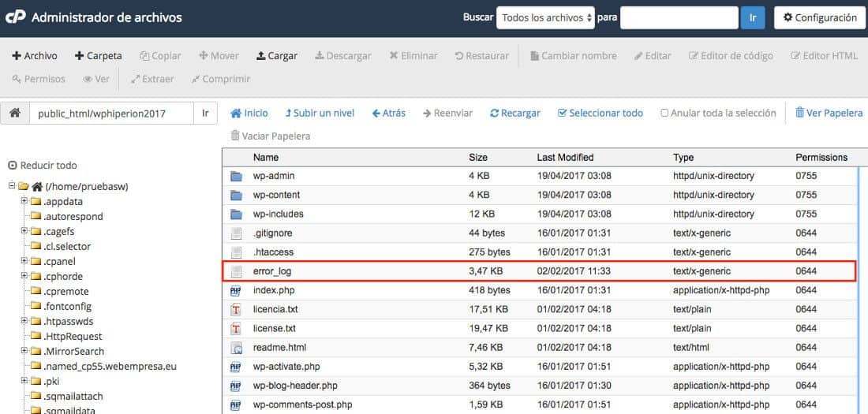Create a new Carpeta

[99, 56]
